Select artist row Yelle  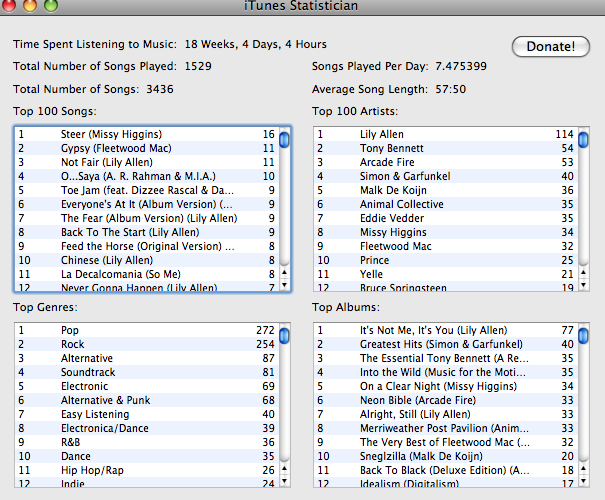coord(446,274)
